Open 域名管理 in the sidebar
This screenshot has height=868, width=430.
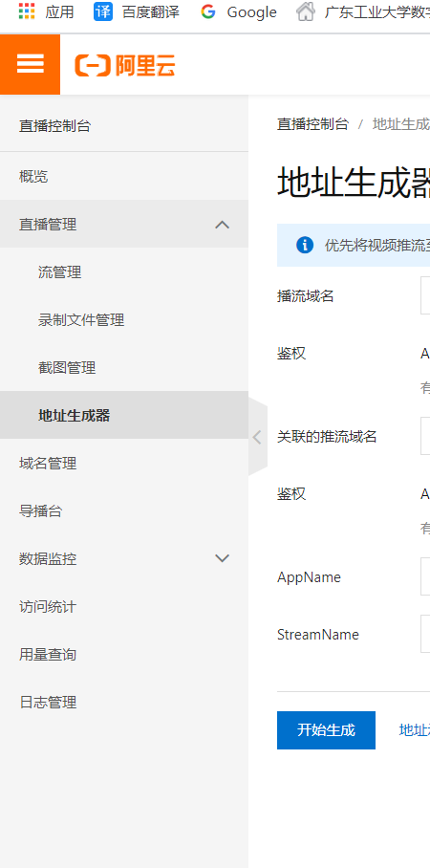click(124, 463)
